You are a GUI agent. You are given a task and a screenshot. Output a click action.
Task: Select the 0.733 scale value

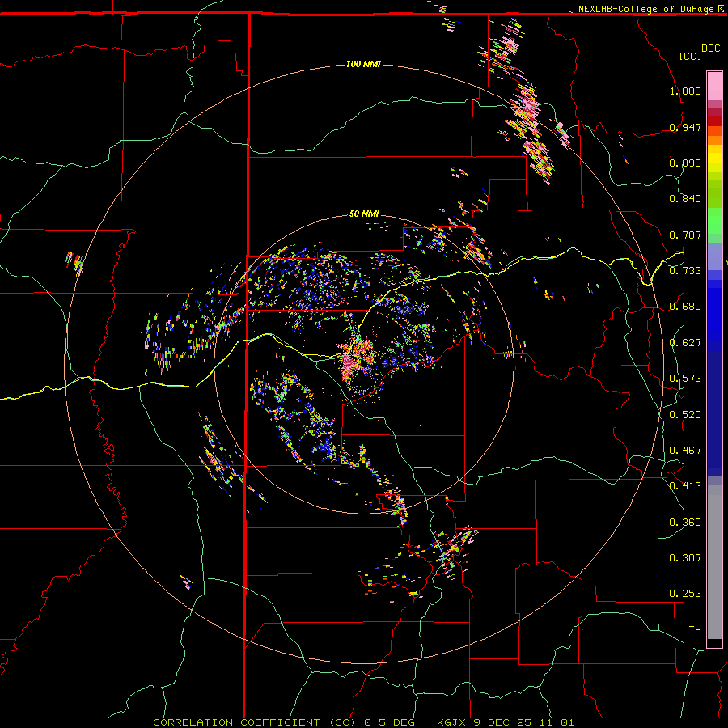click(x=685, y=271)
